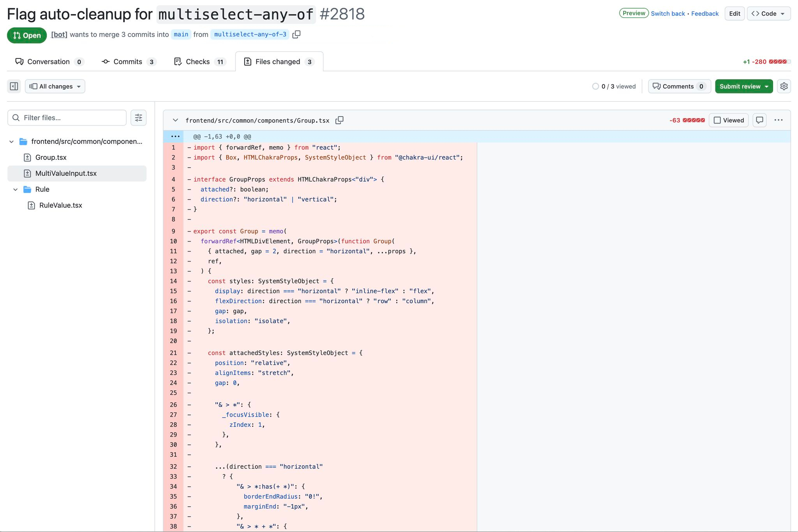Collapse the Rule folder in tree
798x532 pixels.
[16, 189]
